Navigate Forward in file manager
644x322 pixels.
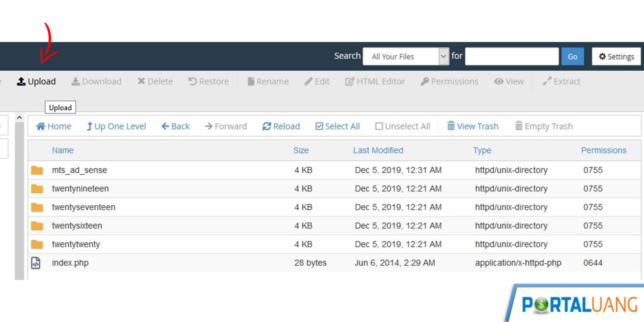click(x=226, y=126)
